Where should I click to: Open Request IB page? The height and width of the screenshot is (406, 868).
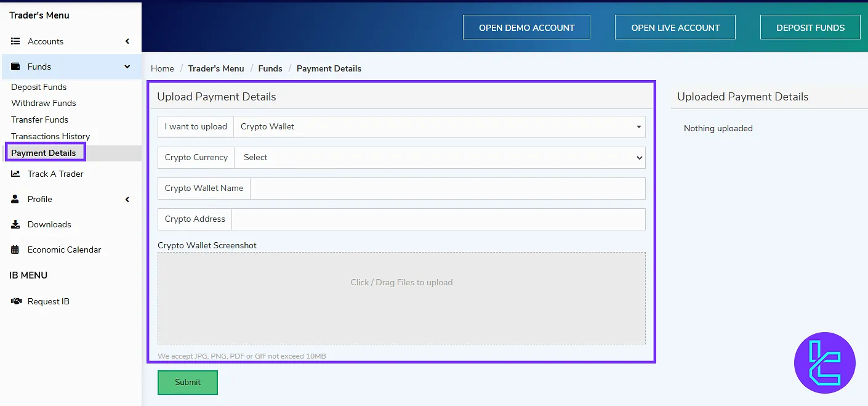pos(49,301)
